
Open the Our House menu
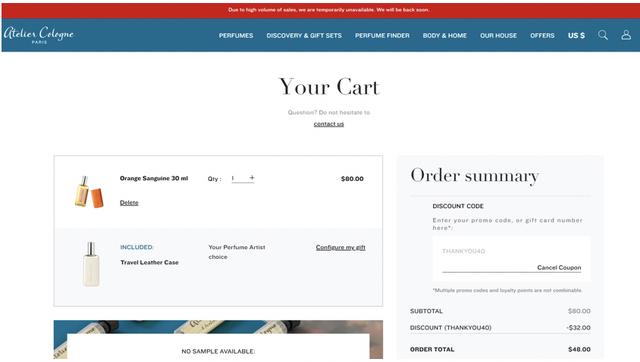[x=498, y=36]
